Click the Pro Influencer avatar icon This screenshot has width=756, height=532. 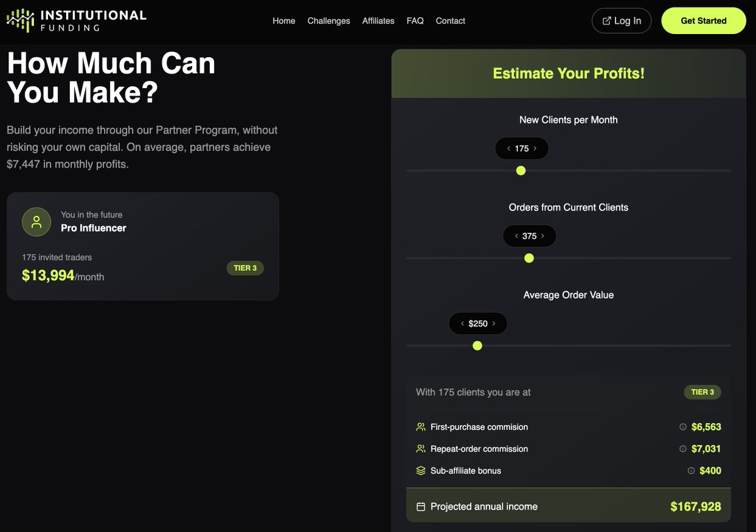tap(37, 222)
